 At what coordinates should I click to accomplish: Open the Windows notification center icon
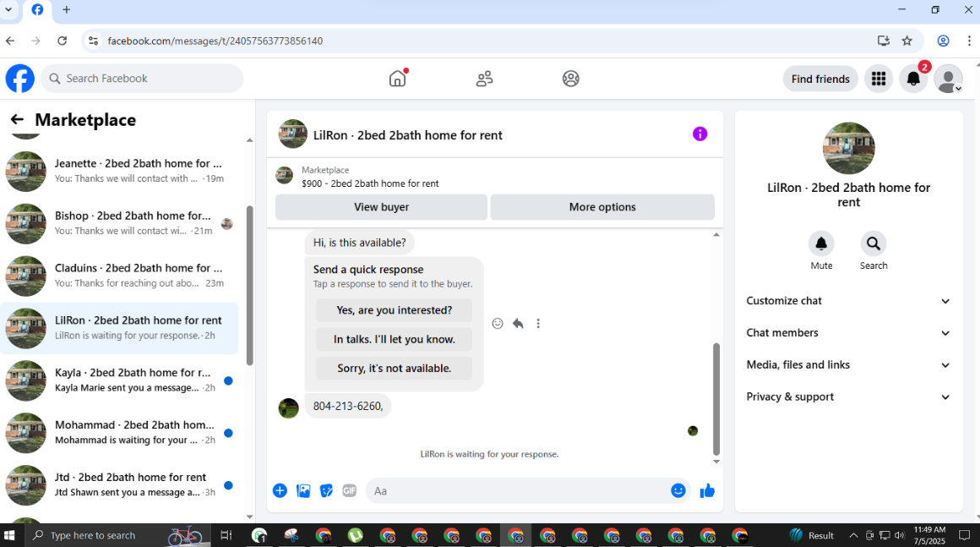click(965, 535)
